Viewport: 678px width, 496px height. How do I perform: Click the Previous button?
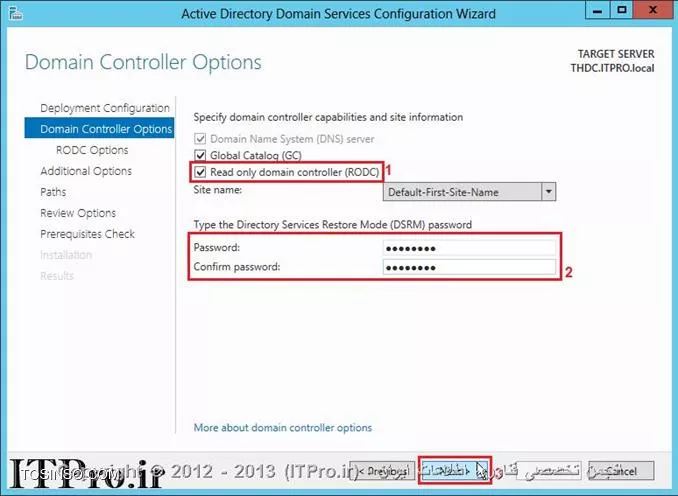tap(382, 470)
